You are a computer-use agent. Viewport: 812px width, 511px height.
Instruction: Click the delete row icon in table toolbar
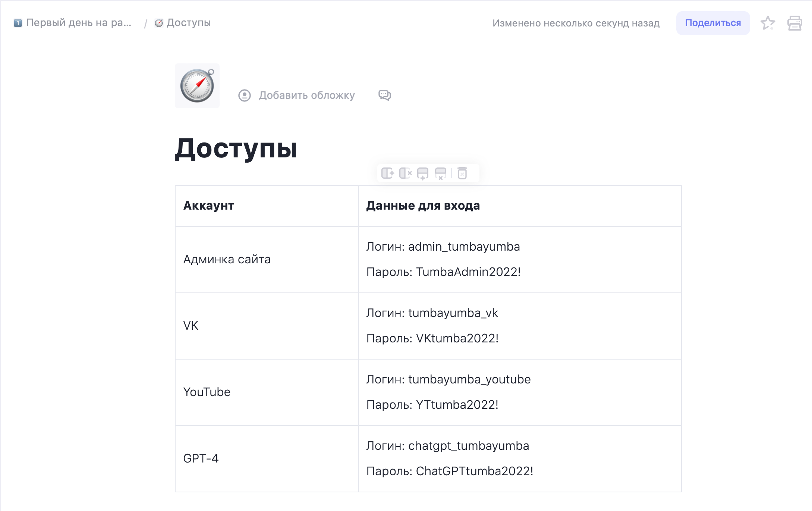coord(441,173)
